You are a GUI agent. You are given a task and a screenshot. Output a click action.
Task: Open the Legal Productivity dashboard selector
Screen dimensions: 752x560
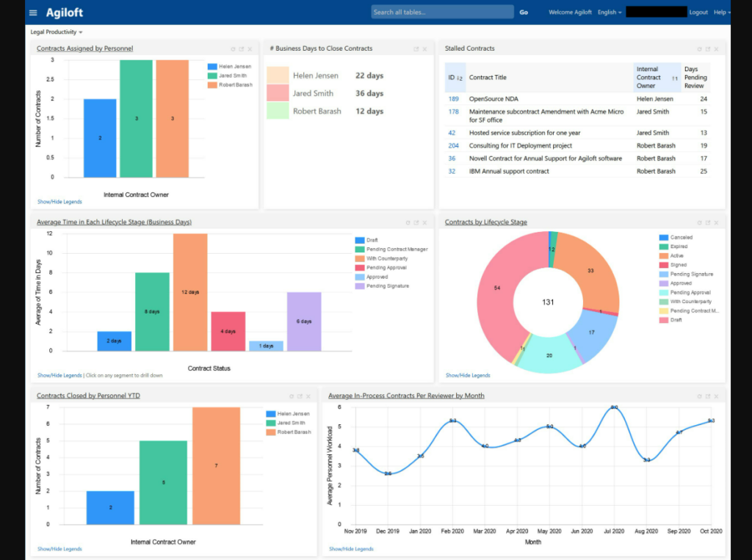[57, 32]
